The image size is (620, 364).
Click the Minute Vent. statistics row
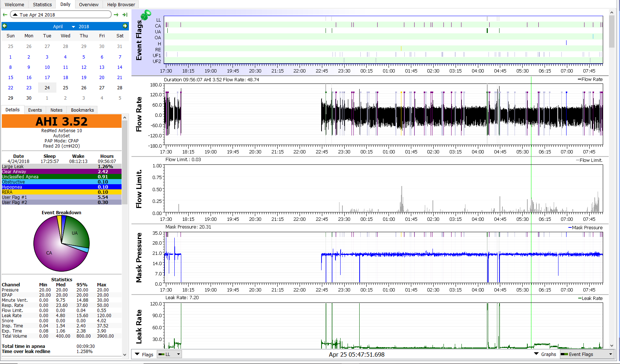pyautogui.click(x=62, y=300)
